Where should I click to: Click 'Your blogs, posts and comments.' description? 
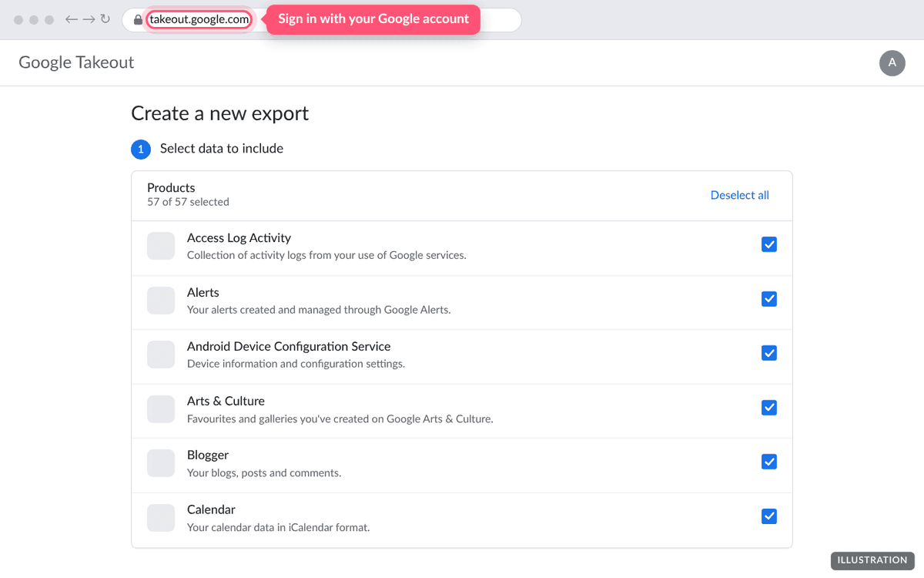click(x=264, y=472)
